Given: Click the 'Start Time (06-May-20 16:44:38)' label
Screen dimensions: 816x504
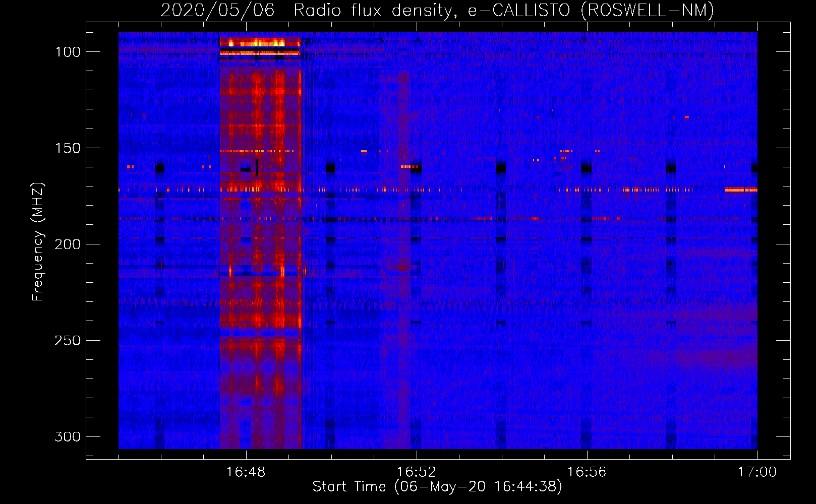Looking at the screenshot, I should click(x=437, y=487).
